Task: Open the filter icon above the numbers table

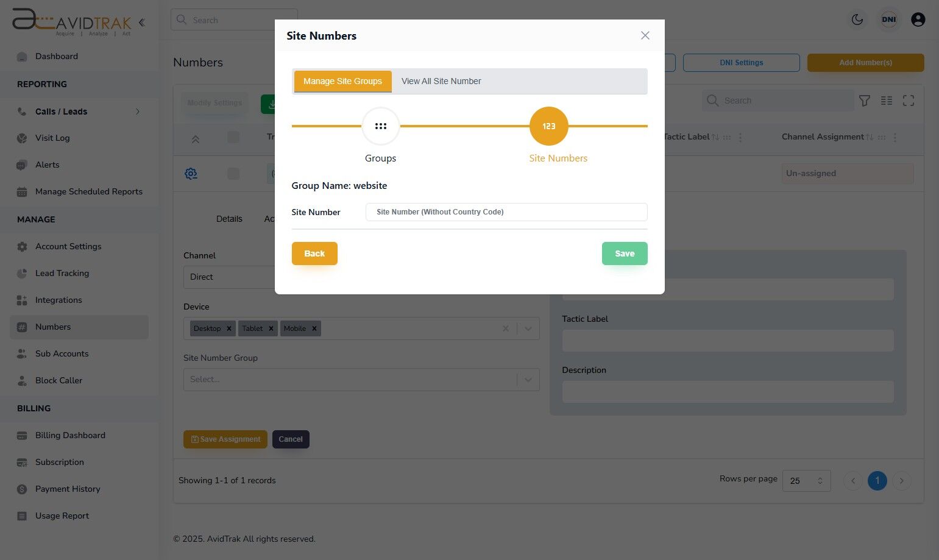Action: click(865, 101)
